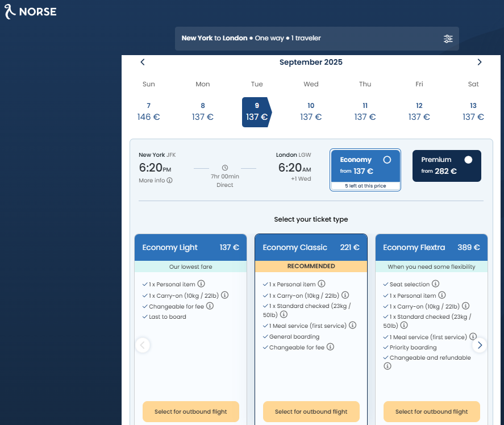
Task: Click the September 2025 month heading
Action: 311,62
